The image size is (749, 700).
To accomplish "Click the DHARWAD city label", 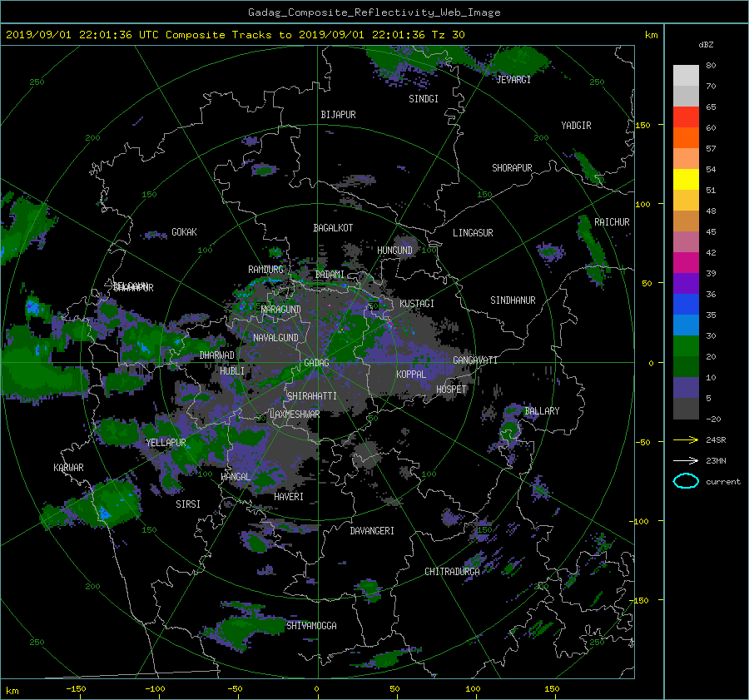I will pyautogui.click(x=217, y=355).
